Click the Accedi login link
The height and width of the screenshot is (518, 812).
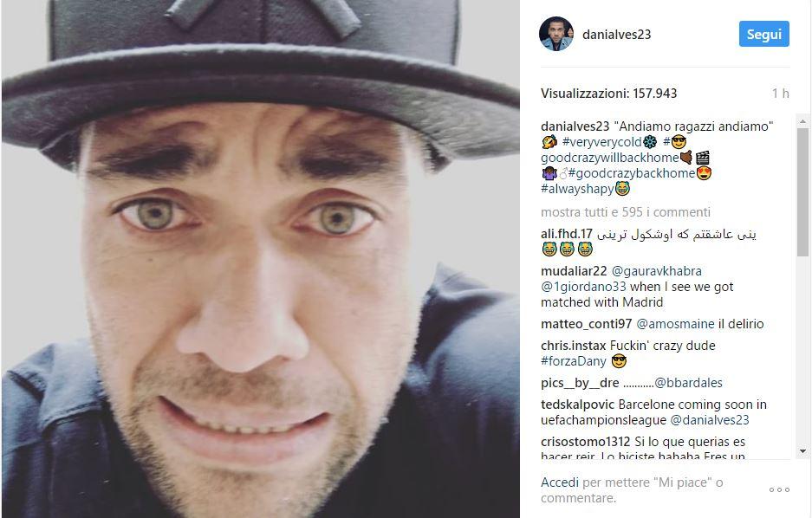pos(560,482)
